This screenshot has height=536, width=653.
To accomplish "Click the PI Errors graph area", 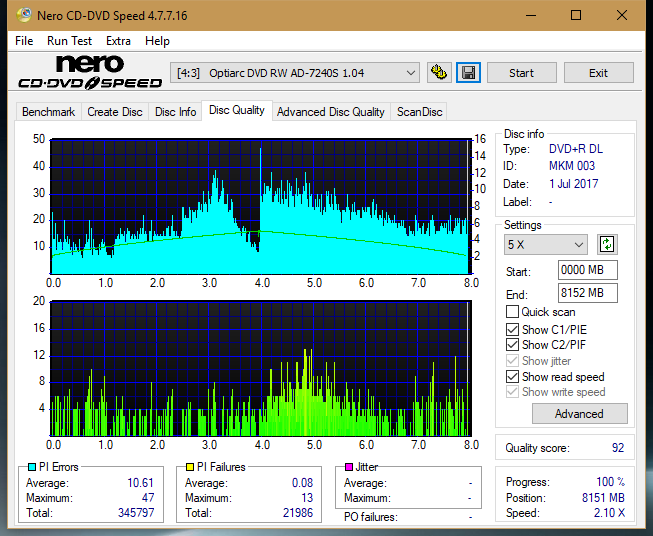I will point(261,207).
